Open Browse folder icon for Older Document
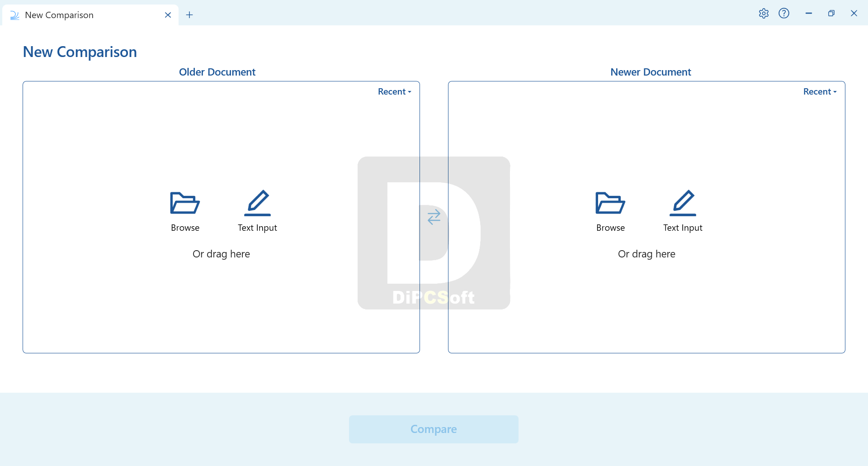This screenshot has height=466, width=868. (x=185, y=203)
